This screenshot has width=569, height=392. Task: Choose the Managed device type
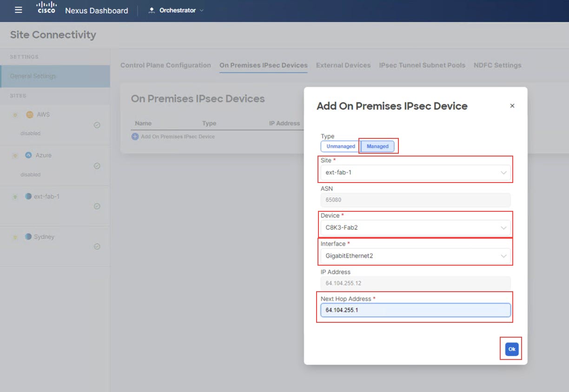377,146
